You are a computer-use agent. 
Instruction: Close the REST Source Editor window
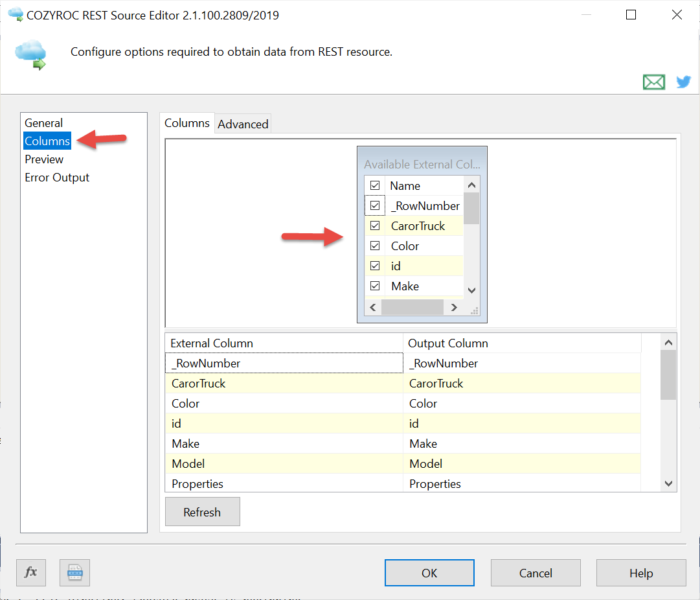(677, 15)
